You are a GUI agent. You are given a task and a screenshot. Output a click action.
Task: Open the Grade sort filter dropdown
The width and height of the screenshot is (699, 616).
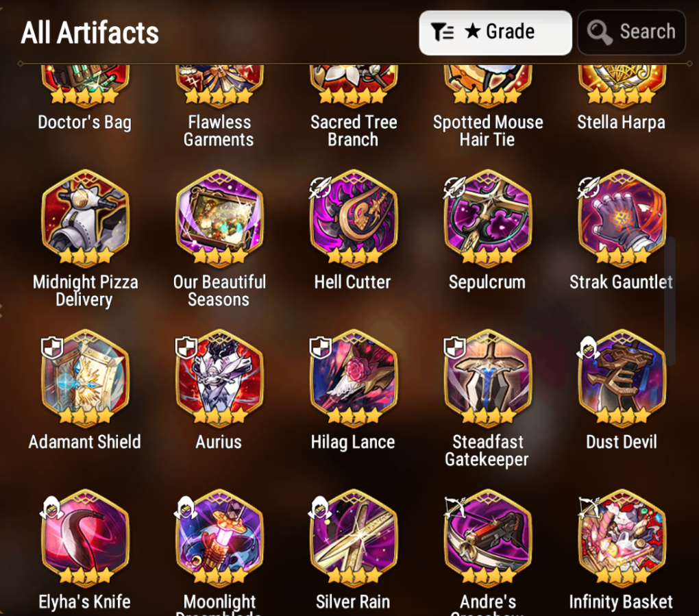[495, 32]
